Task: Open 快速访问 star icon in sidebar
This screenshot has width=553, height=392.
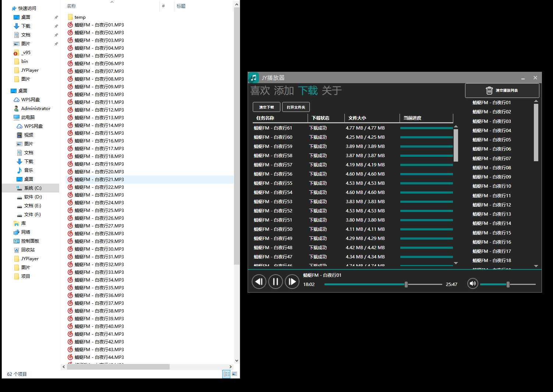Action: click(14, 8)
